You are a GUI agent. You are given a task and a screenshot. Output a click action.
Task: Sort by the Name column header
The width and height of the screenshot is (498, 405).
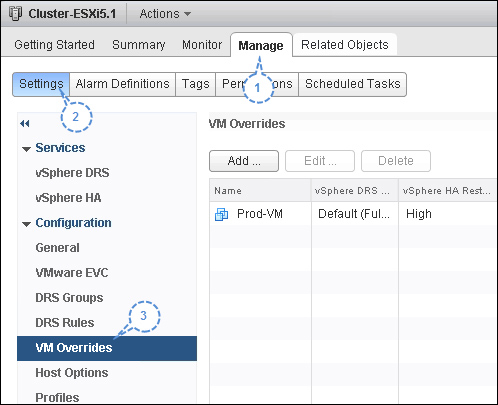coord(260,190)
